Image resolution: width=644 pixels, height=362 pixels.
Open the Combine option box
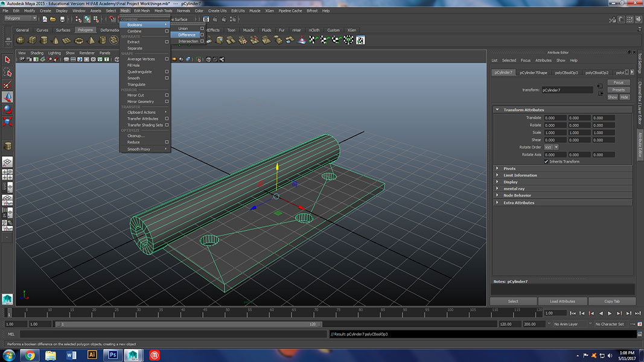click(167, 31)
